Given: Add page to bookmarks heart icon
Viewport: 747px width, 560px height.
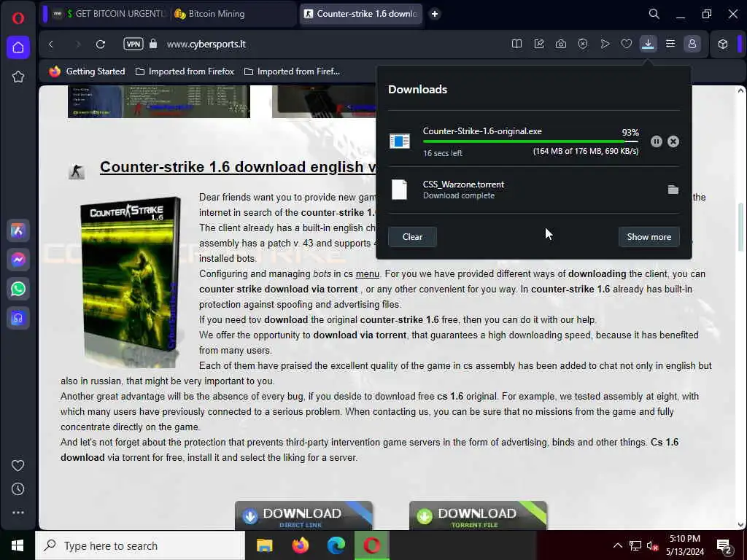Looking at the screenshot, I should (x=627, y=44).
